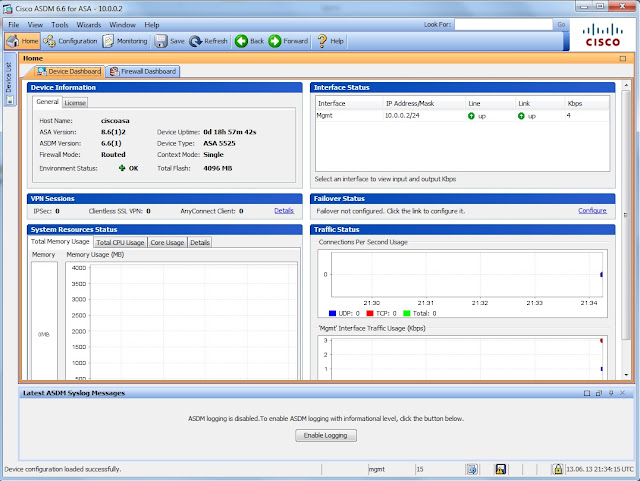Click the green Total legend swatch
This screenshot has height=481, width=640.
[x=407, y=314]
